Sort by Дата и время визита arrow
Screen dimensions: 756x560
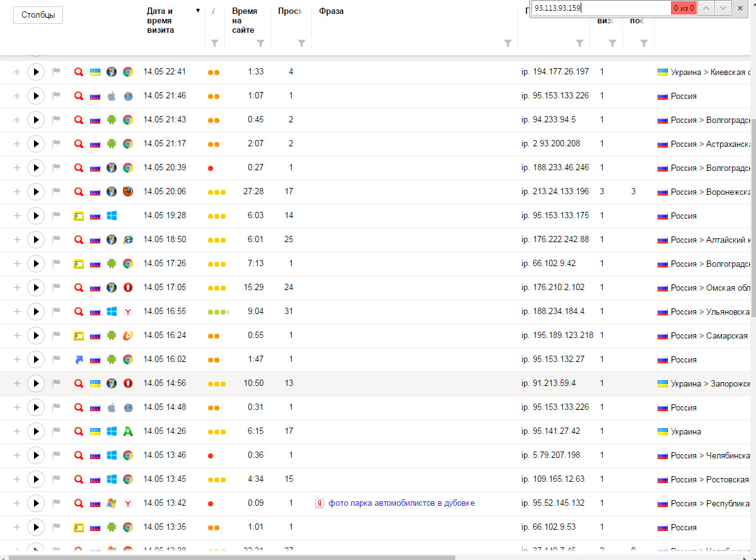198,11
